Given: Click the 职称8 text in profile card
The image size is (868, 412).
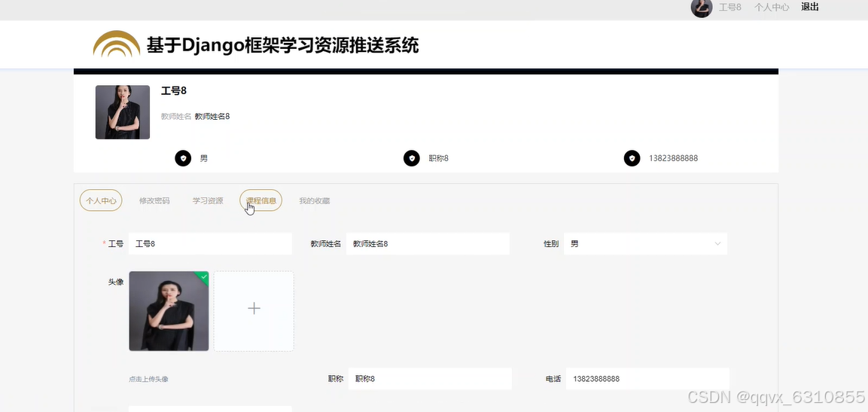Looking at the screenshot, I should click(x=438, y=158).
